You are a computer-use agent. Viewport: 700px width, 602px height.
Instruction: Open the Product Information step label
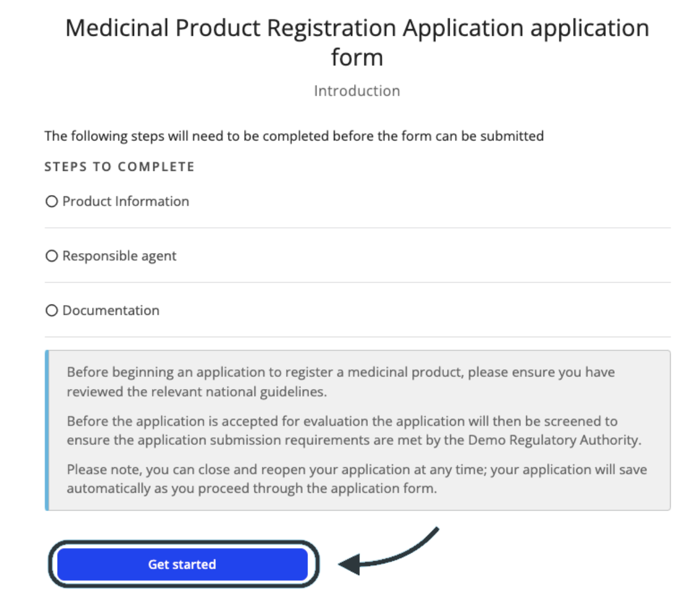125,201
